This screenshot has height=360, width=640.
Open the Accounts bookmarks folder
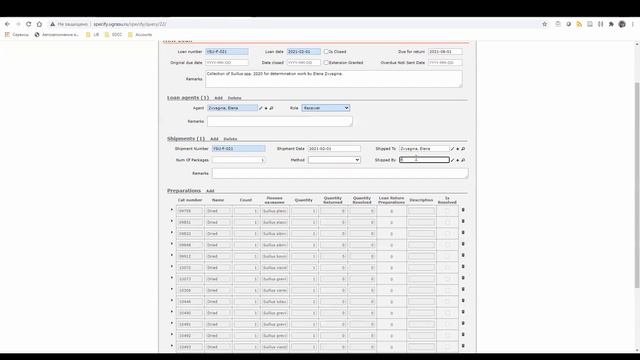[140, 35]
